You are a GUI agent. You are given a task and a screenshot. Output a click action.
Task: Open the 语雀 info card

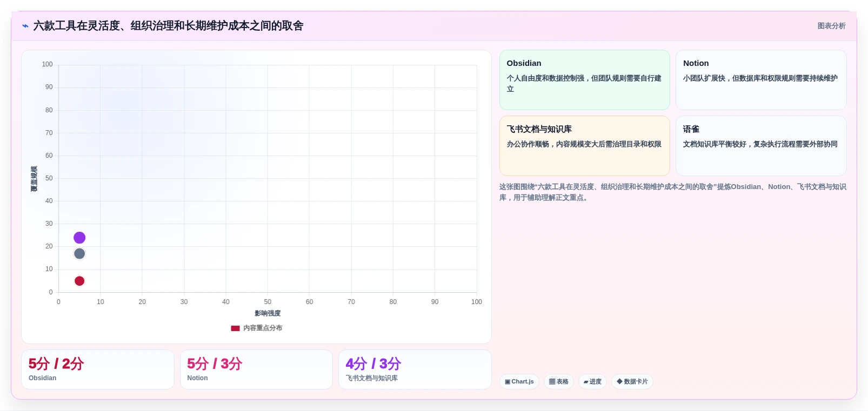tap(761, 146)
